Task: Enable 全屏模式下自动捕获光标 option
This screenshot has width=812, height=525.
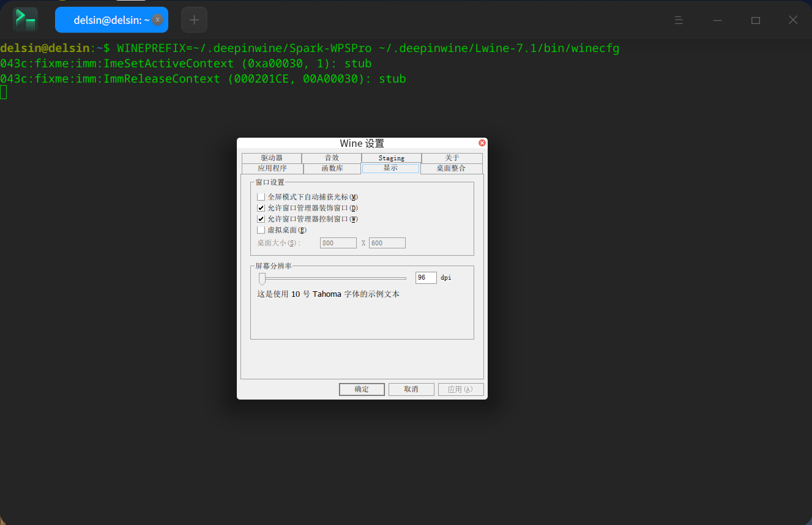Action: tap(261, 196)
